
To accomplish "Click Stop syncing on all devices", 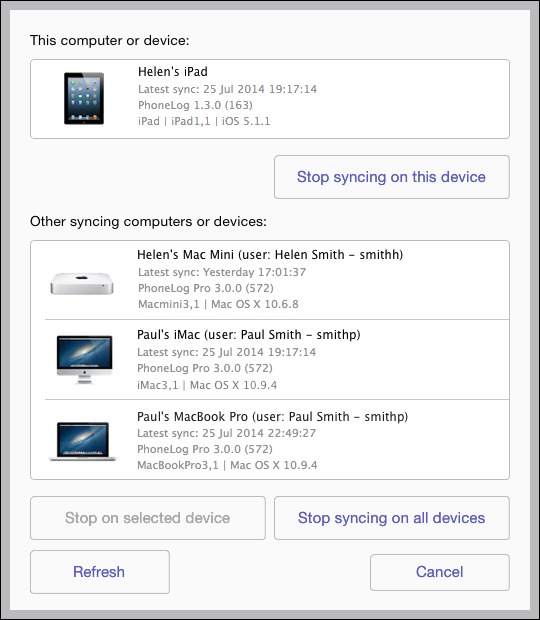I will click(x=392, y=518).
